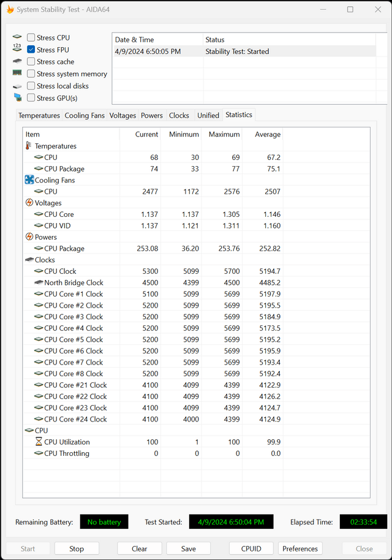Click the cache chip icon beside Stress cache
This screenshot has width=392, height=560.
tap(17, 61)
